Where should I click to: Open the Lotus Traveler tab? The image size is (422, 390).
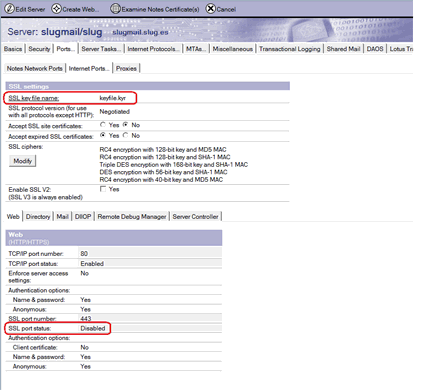401,49
